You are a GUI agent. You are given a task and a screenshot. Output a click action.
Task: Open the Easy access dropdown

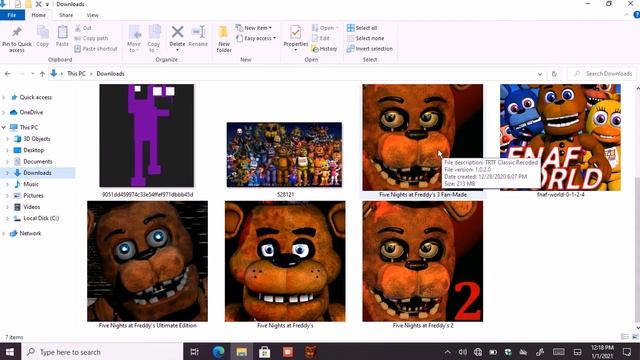point(256,38)
